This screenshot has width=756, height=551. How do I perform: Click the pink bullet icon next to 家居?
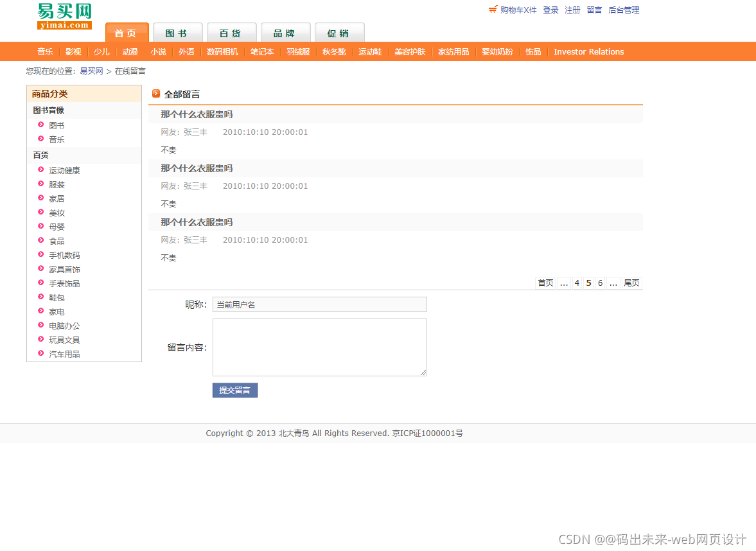41,198
